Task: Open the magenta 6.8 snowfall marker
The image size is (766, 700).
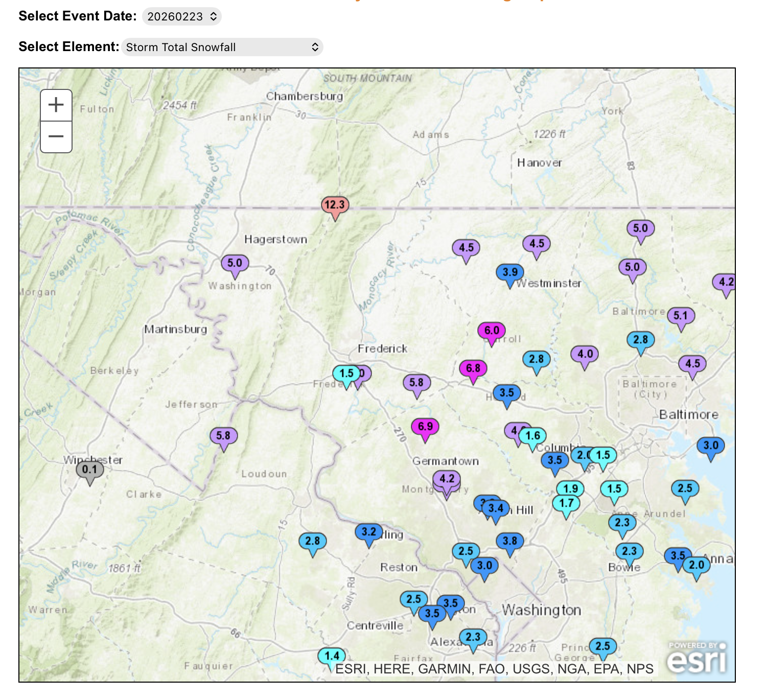Action: (x=473, y=368)
